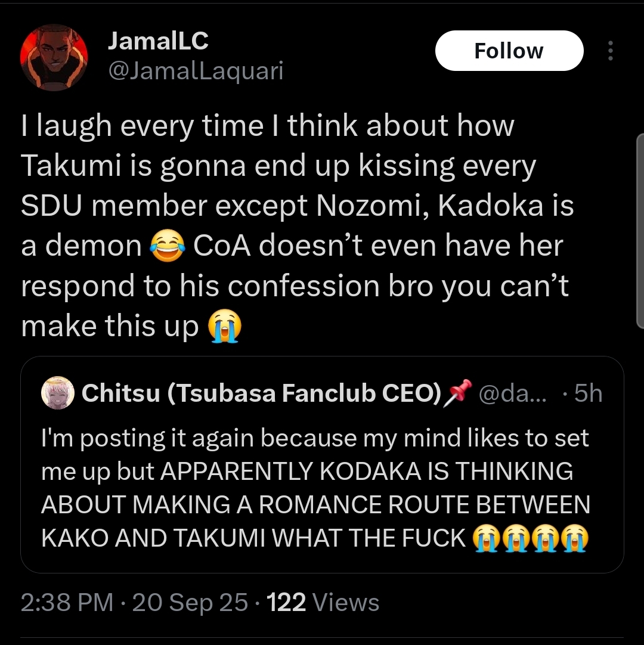
Task: Click the JamalLC display name
Action: tap(158, 41)
